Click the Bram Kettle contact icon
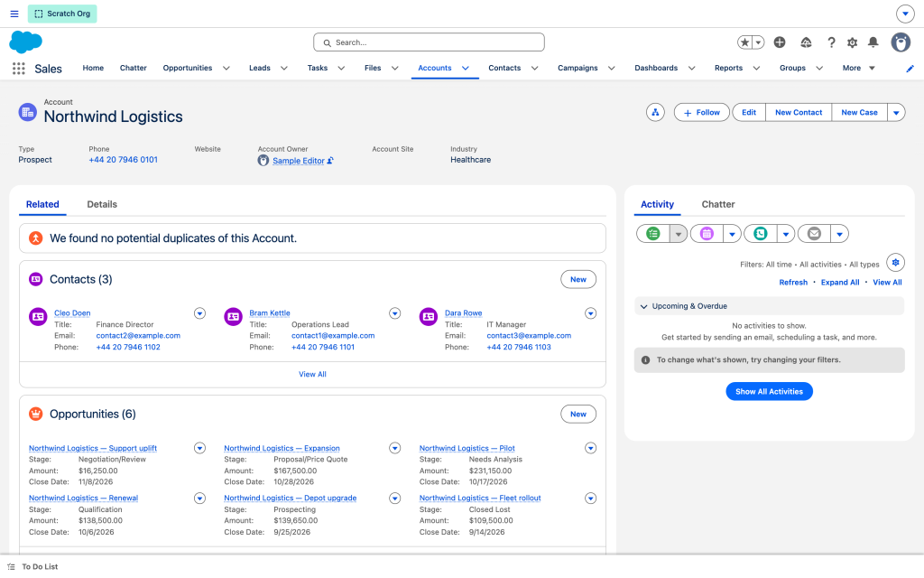The image size is (924, 578). point(234,317)
